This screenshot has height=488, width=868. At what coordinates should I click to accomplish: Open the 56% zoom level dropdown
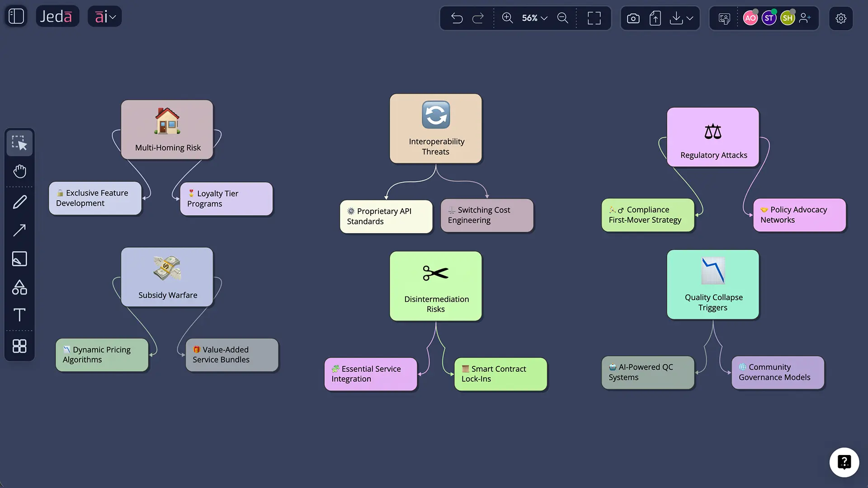(x=535, y=18)
